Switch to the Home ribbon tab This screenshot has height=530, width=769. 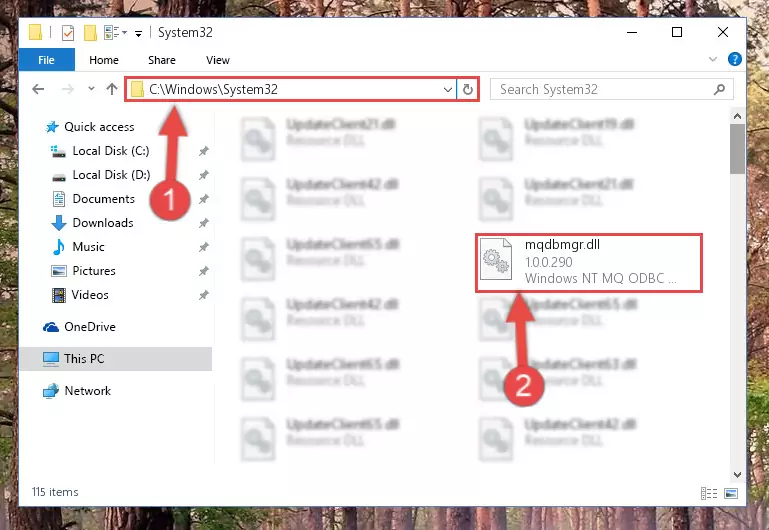coord(104,60)
